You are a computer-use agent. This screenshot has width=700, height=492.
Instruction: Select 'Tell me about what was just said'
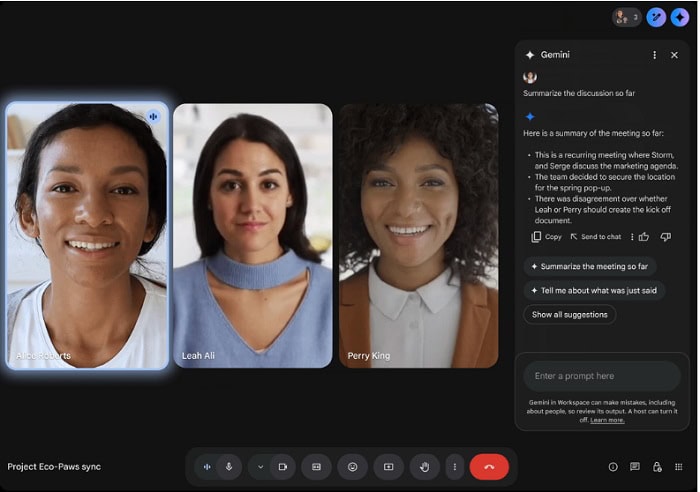pyautogui.click(x=594, y=290)
